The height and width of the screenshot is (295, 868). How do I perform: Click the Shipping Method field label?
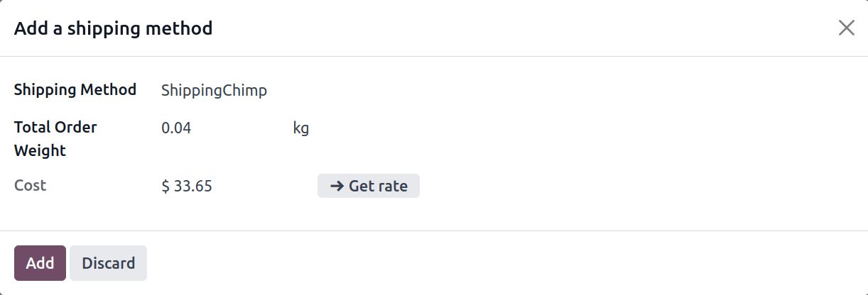coord(75,90)
